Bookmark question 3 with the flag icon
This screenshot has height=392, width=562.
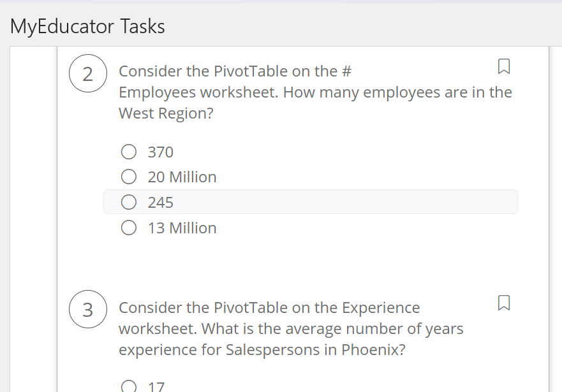tap(503, 303)
